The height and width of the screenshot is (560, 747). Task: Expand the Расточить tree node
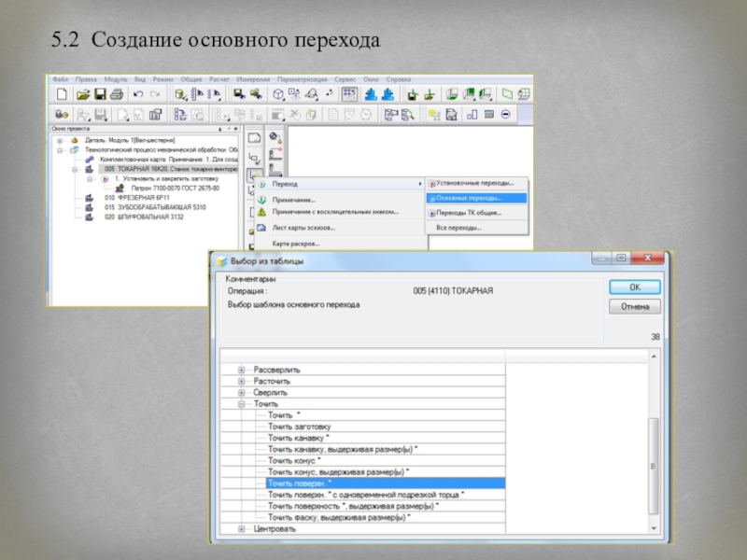point(241,381)
